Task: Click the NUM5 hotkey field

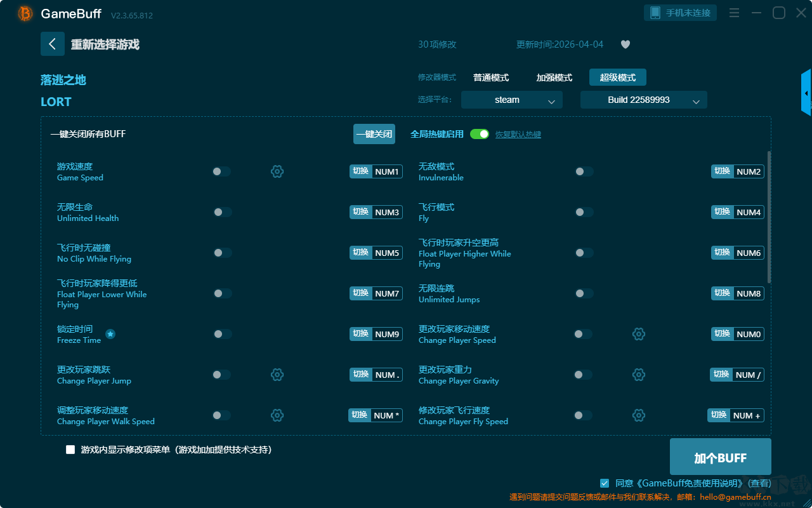Action: 387,253
